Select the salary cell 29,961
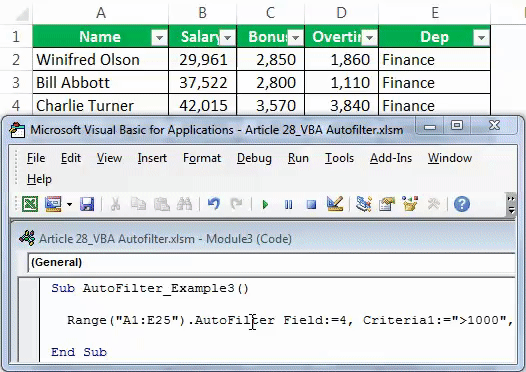Viewport: 526px width, 372px height. click(203, 60)
